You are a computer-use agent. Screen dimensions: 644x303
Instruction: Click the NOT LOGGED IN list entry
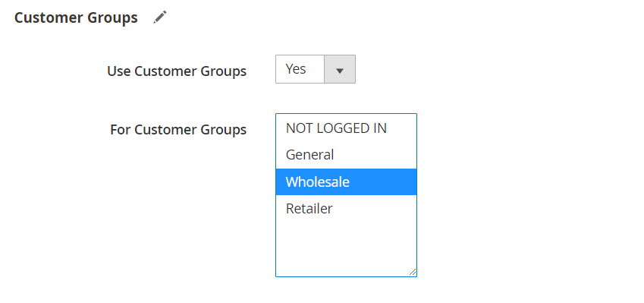(x=346, y=128)
